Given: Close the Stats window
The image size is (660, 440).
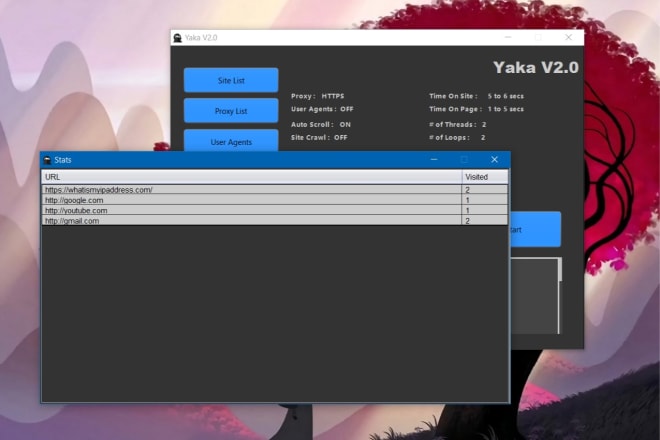Looking at the screenshot, I should point(494,160).
